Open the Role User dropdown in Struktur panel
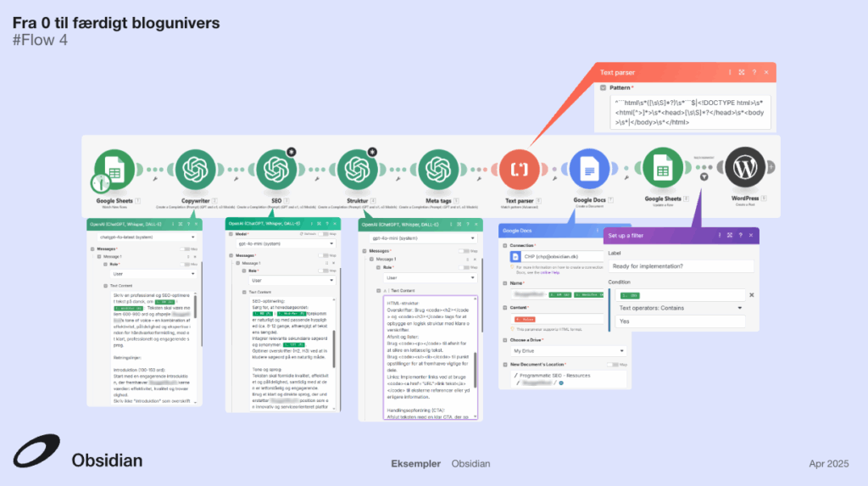 pos(430,277)
